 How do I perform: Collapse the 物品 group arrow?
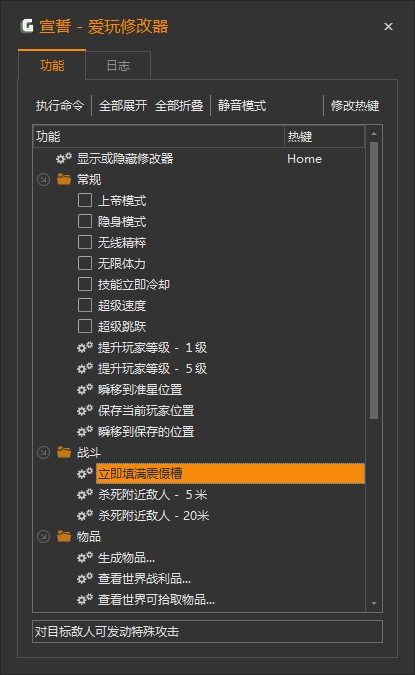(43, 536)
